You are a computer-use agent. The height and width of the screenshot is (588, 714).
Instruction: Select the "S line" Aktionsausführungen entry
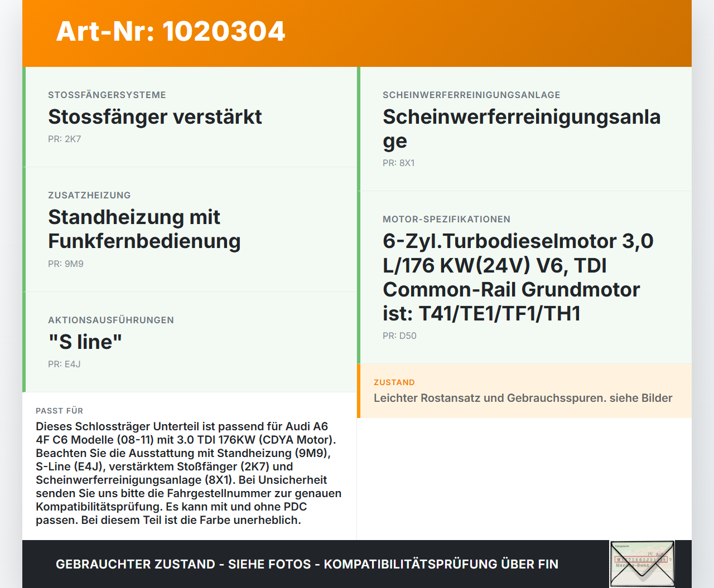[190, 342]
